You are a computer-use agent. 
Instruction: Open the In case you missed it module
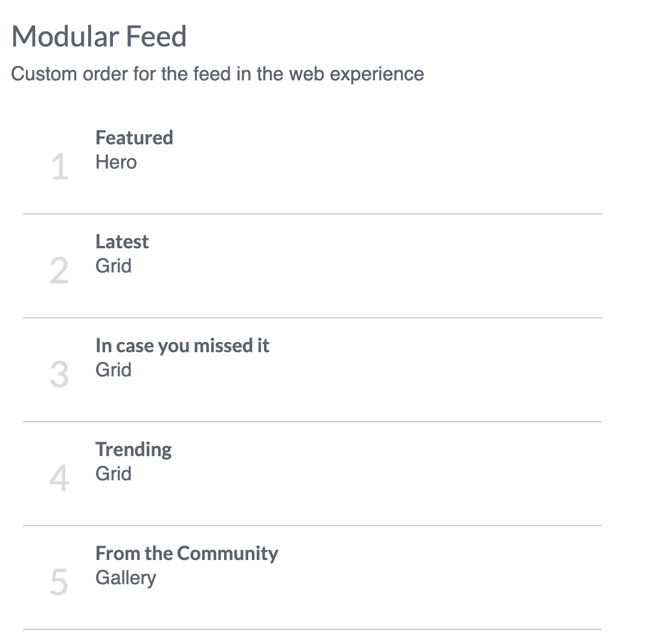[182, 346]
